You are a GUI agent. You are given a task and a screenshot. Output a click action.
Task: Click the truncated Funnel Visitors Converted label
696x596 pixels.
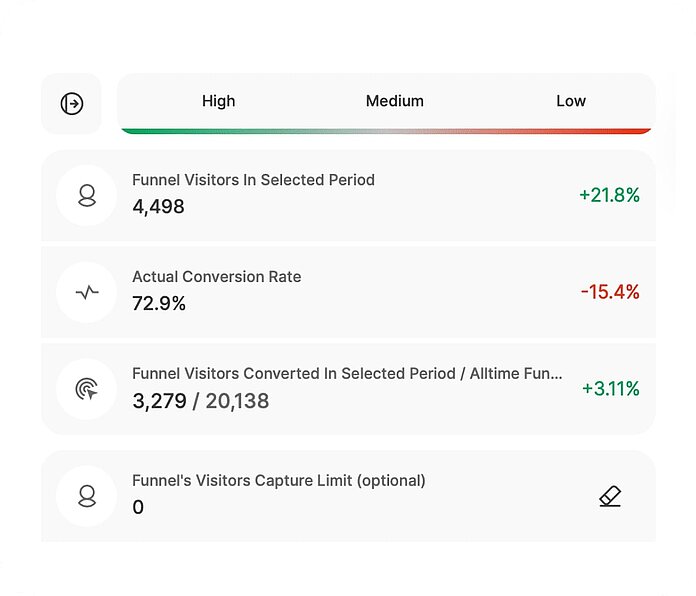347,373
